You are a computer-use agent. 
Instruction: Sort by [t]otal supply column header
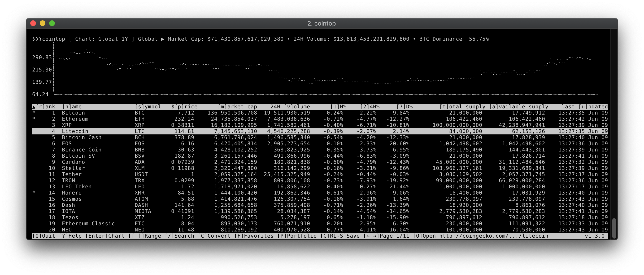coord(462,107)
